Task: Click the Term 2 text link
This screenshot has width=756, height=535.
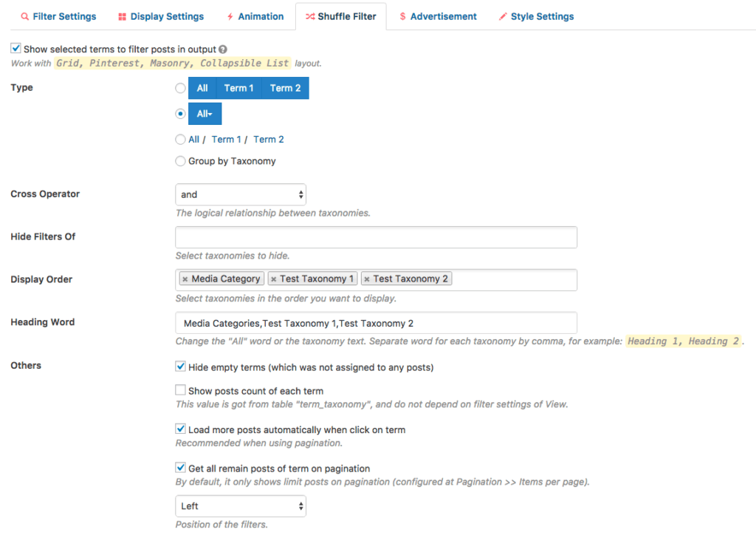Action: 268,139
